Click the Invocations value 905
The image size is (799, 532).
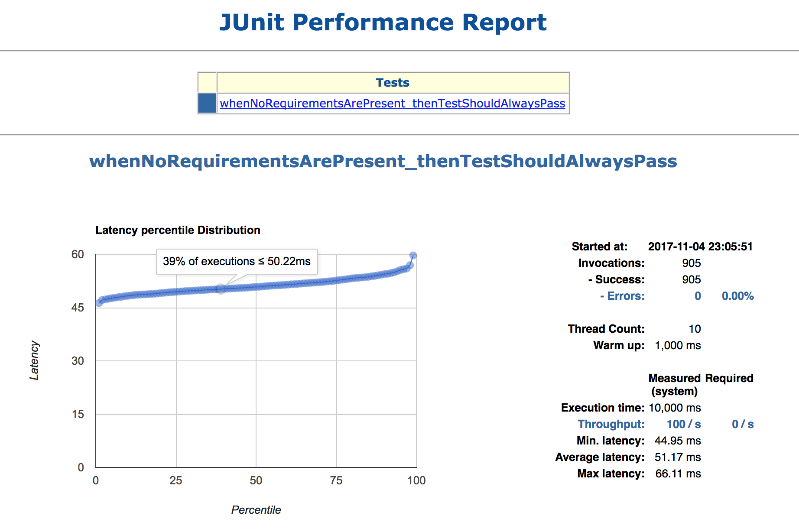[x=692, y=263]
